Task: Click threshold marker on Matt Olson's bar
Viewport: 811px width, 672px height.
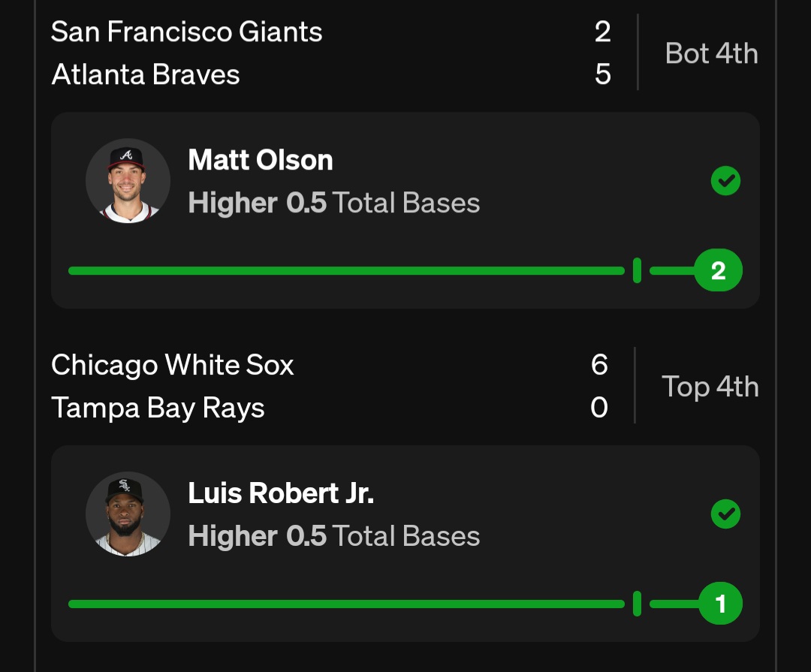Action: tap(637, 270)
